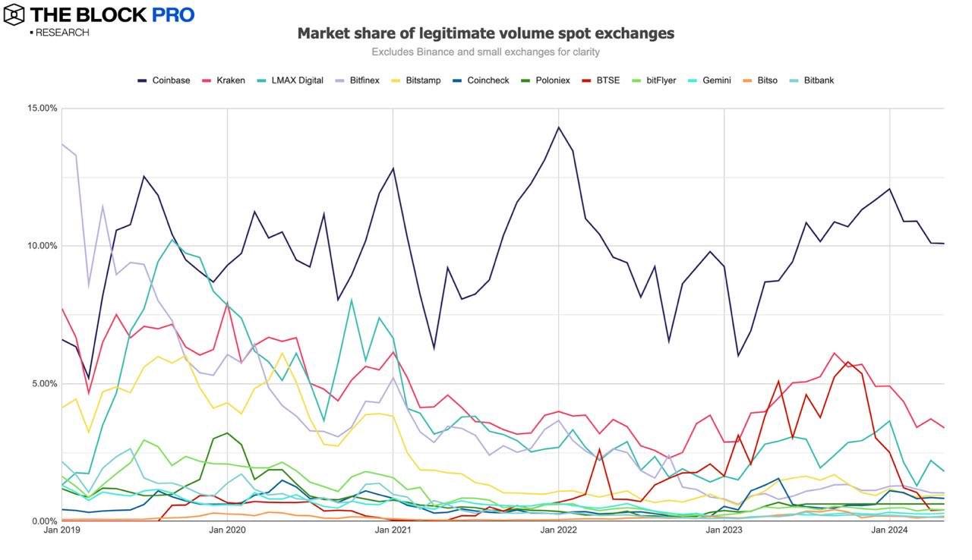This screenshot has width=972, height=560.
Task: Click the Coincheck legend marker
Action: (x=457, y=80)
